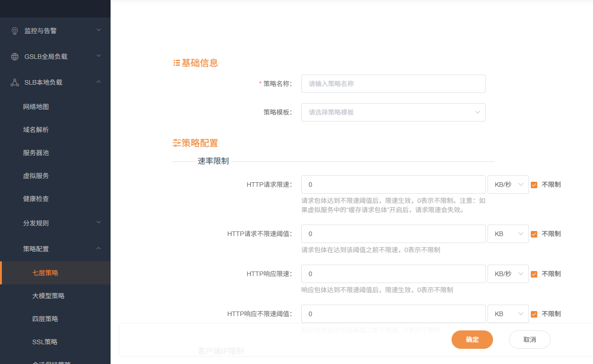Toggle 不限制 for HTTP请求不限速阈值

pos(534,234)
